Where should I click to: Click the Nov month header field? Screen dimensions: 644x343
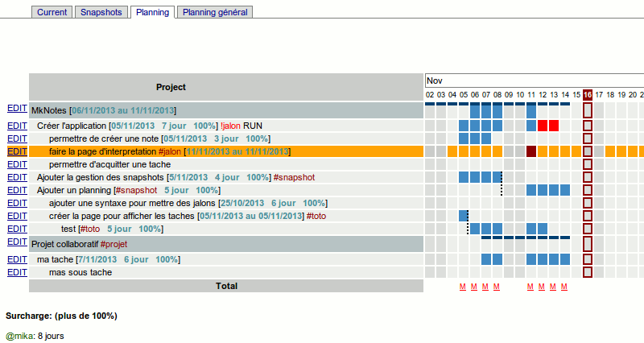[x=534, y=81]
